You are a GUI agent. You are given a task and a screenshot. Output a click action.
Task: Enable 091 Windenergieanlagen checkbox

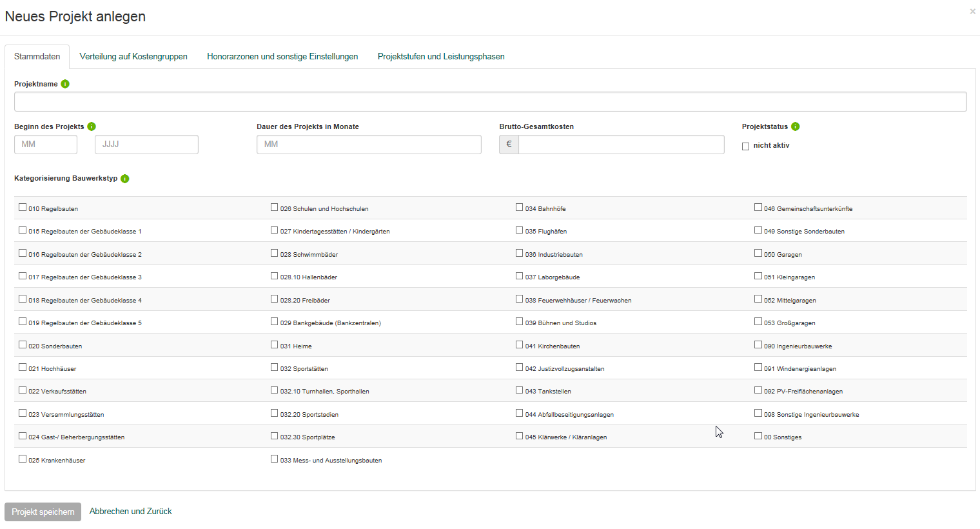pyautogui.click(x=758, y=368)
